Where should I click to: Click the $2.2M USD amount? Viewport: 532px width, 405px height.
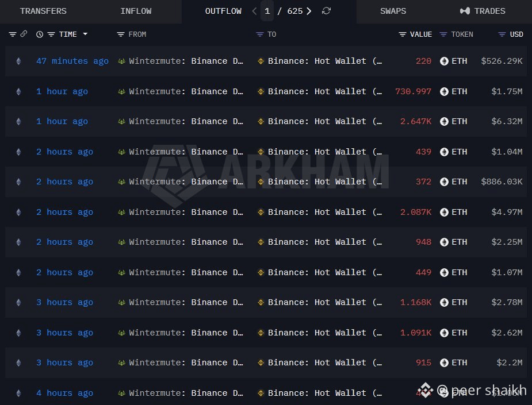click(509, 362)
